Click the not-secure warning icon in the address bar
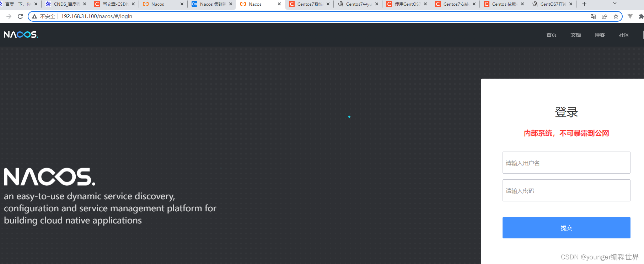Screen dimensions: 644x264 point(34,16)
